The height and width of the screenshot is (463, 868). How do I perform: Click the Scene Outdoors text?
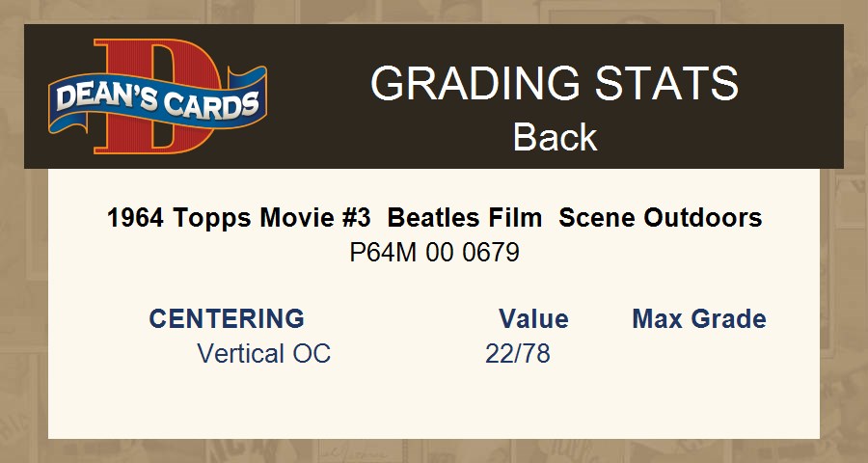click(661, 218)
